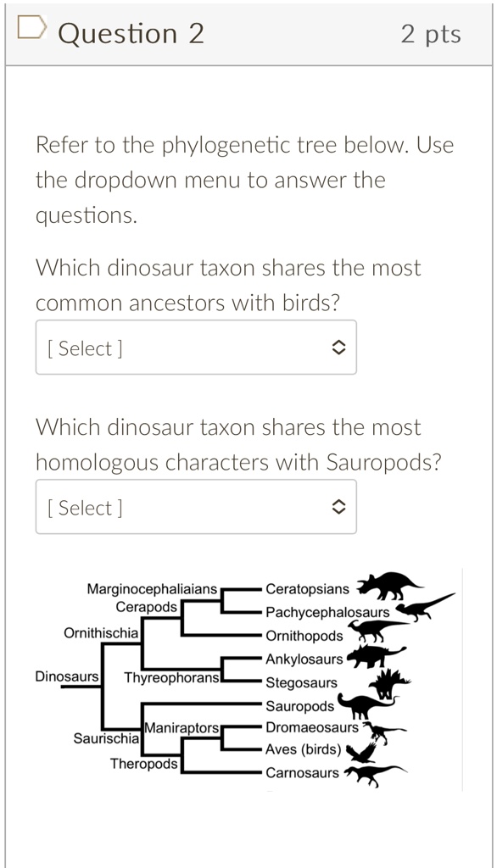Click the Ankylosaurs dinosaur silhouette
Screen dimensions: 497x868
coord(374,654)
